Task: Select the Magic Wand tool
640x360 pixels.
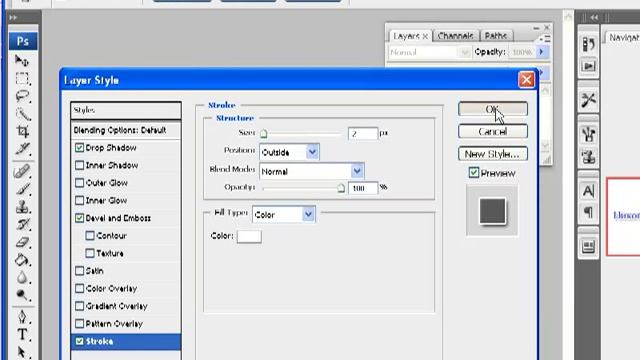Action: tap(22, 114)
